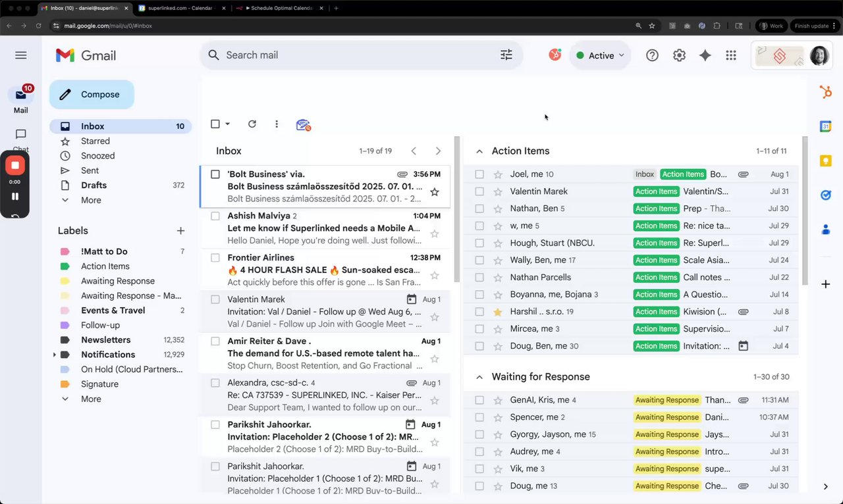The width and height of the screenshot is (843, 504).
Task: Open the Snoozed folder
Action: 97,156
